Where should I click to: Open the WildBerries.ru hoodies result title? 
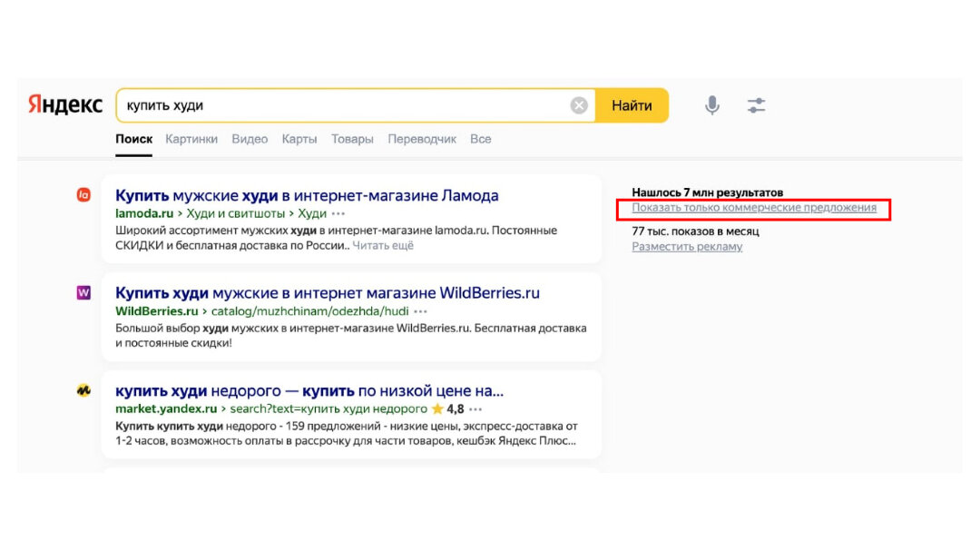(x=328, y=292)
